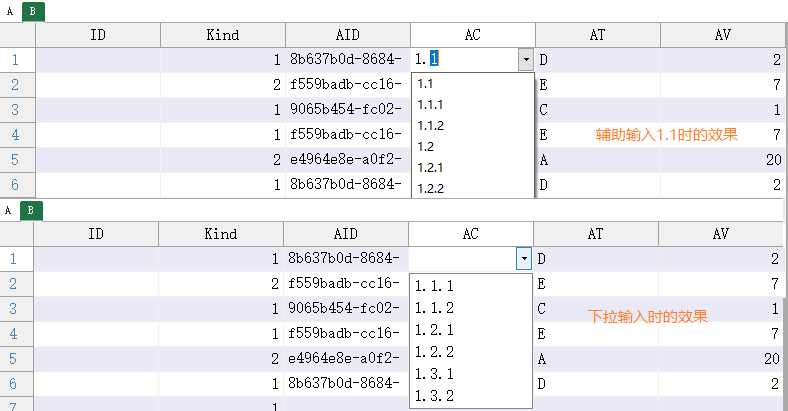Switch to sheet tab A in lower grid
Image resolution: width=788 pixels, height=411 pixels.
[x=8, y=211]
